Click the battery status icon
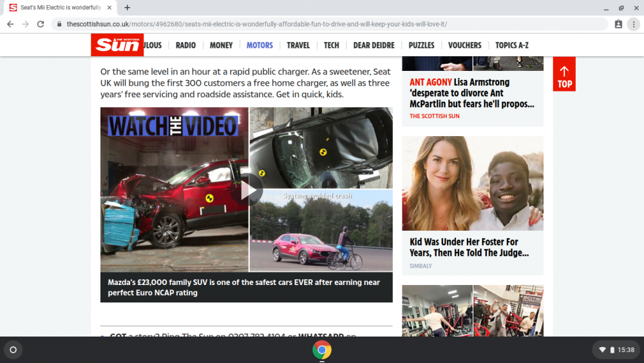This screenshot has width=644, height=363. tap(612, 350)
